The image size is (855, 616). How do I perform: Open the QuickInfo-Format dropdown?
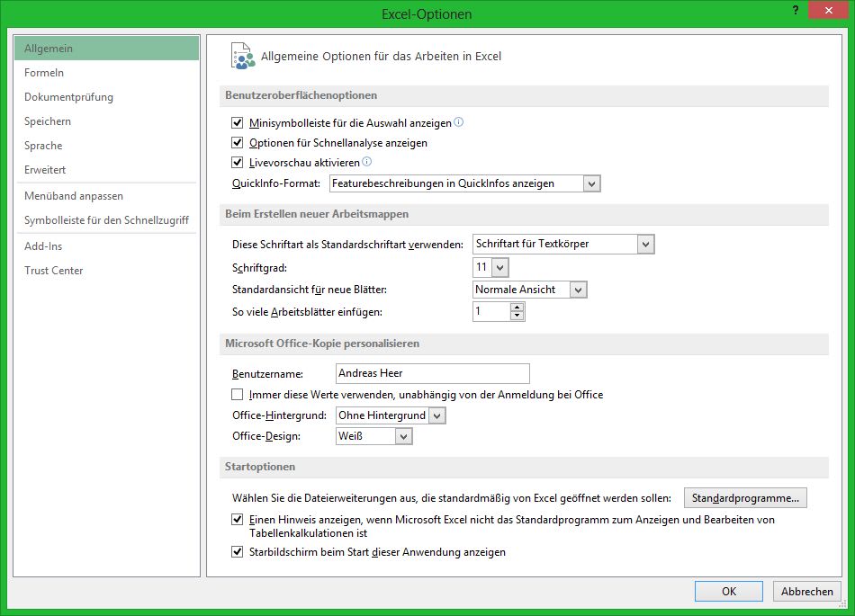click(x=591, y=183)
